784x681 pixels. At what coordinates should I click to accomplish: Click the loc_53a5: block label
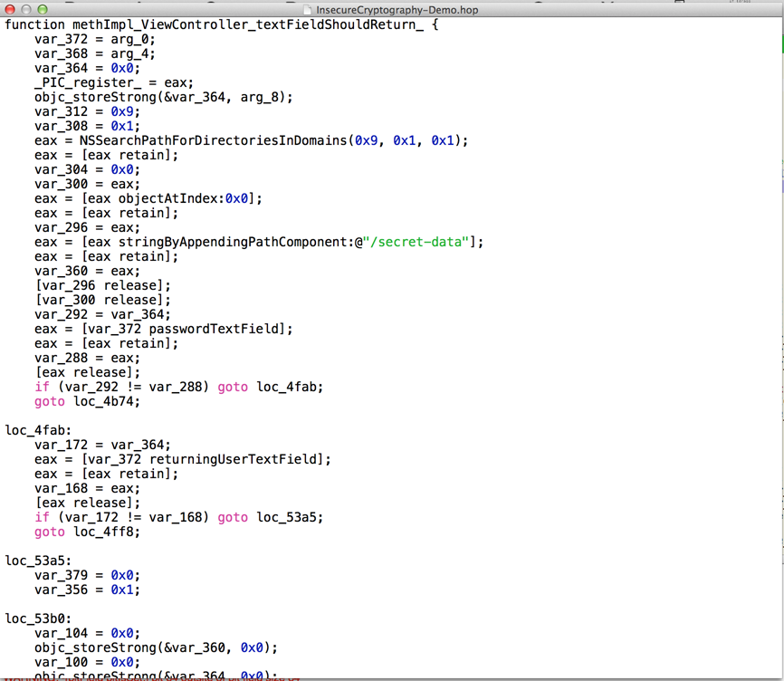[38, 561]
